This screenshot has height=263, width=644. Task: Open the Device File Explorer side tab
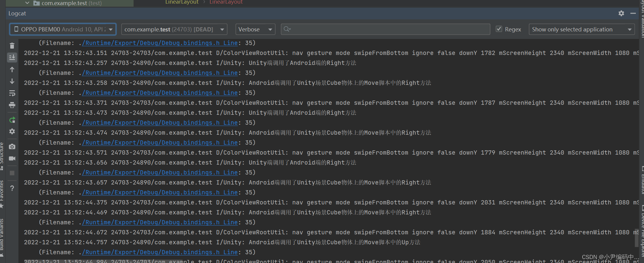642,231
